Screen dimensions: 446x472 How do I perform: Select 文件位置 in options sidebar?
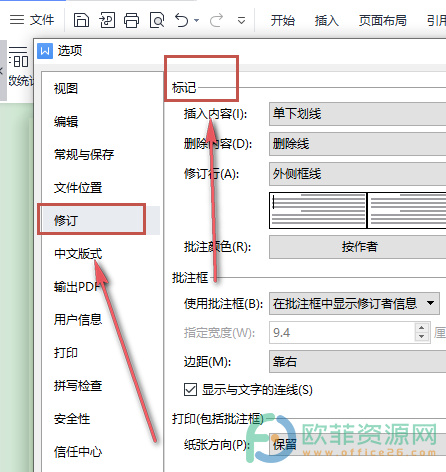point(78,188)
